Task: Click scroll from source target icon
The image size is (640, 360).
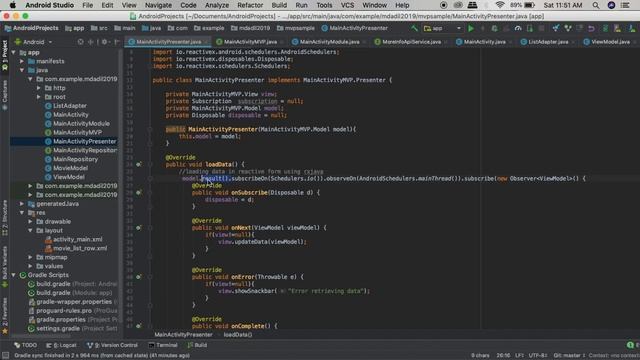Action: [80, 42]
